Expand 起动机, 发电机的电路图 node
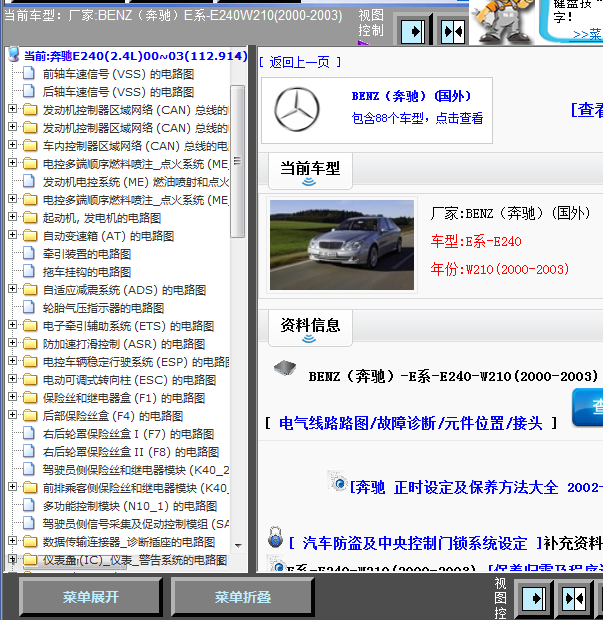603x620 pixels. click(12, 216)
